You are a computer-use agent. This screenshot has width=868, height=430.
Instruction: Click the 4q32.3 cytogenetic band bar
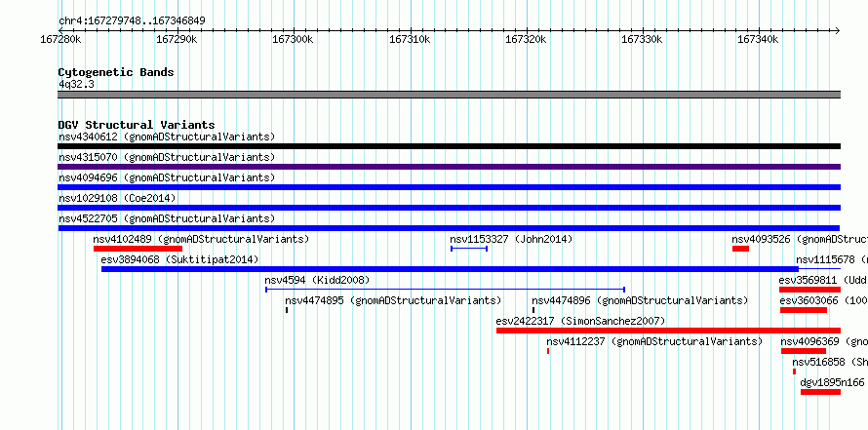pos(449,95)
